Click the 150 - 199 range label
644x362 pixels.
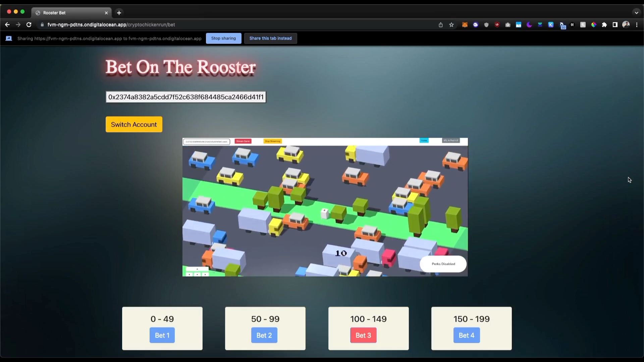point(472,319)
